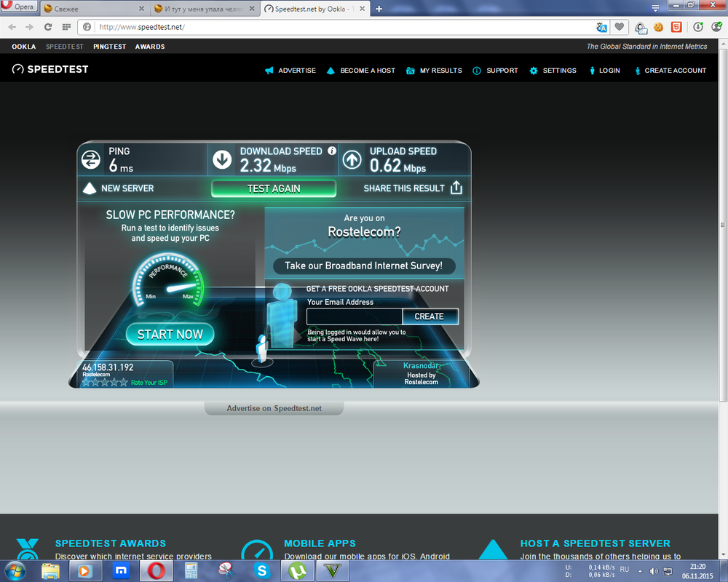Reload the current page
This screenshot has height=582, width=728.
pos(48,27)
